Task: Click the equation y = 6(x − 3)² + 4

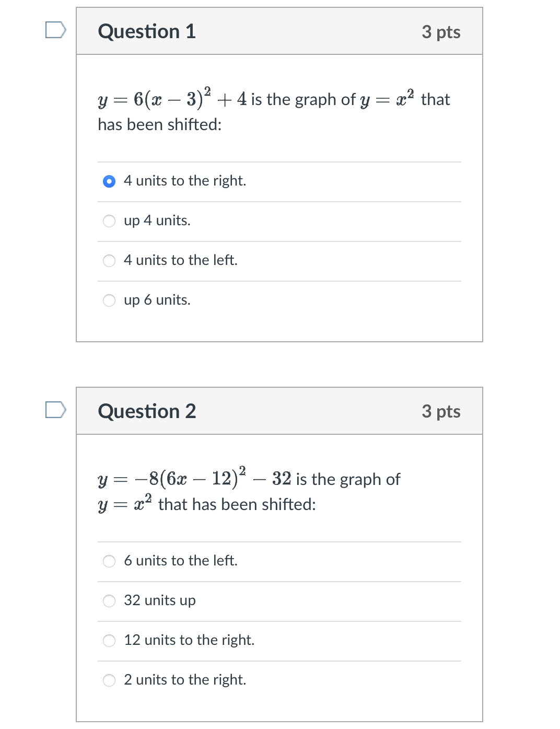Action: [172, 98]
